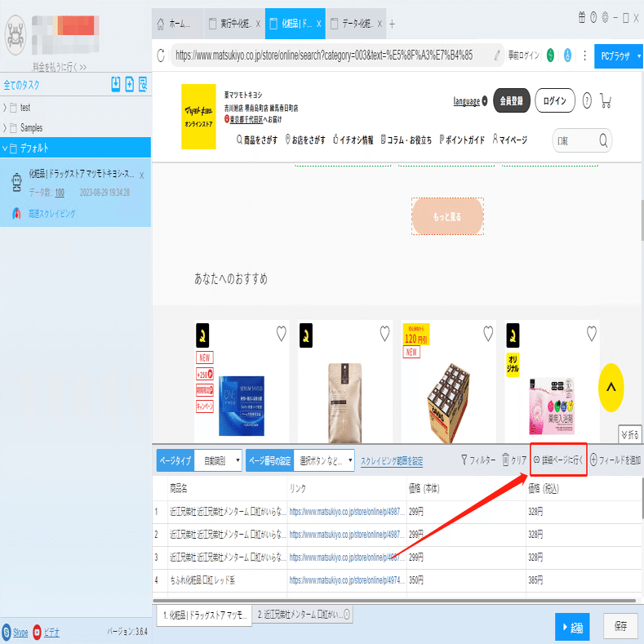Favorite the blue ONE product heart icon
The image size is (644, 644).
pos(282,334)
